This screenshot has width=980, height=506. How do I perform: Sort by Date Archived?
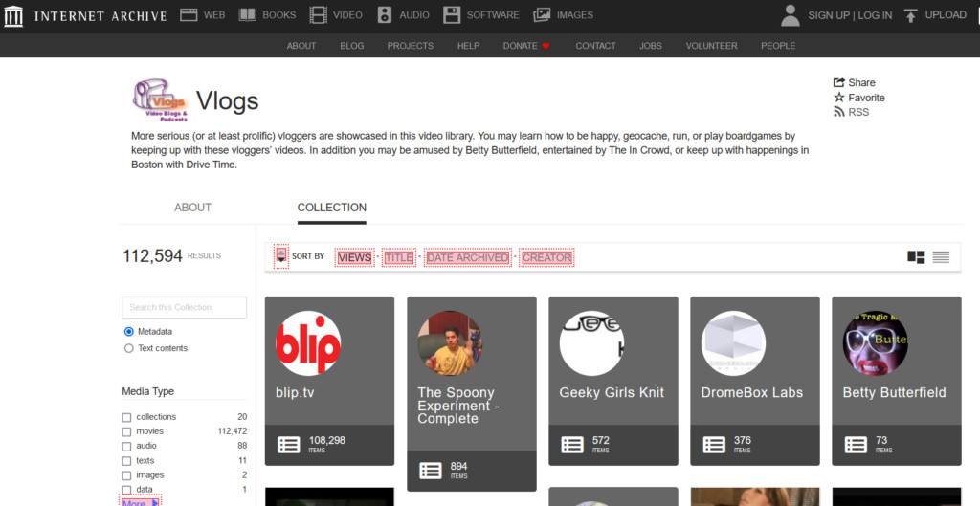point(467,257)
